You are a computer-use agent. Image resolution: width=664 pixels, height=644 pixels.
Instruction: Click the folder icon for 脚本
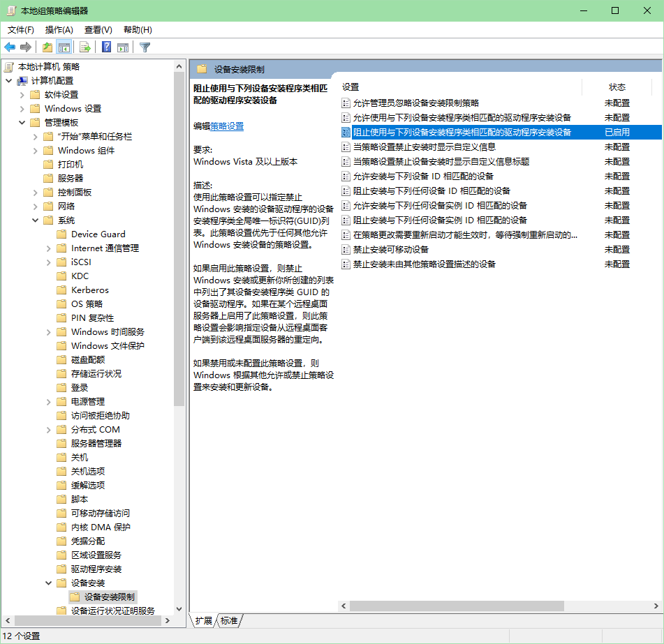(x=62, y=500)
